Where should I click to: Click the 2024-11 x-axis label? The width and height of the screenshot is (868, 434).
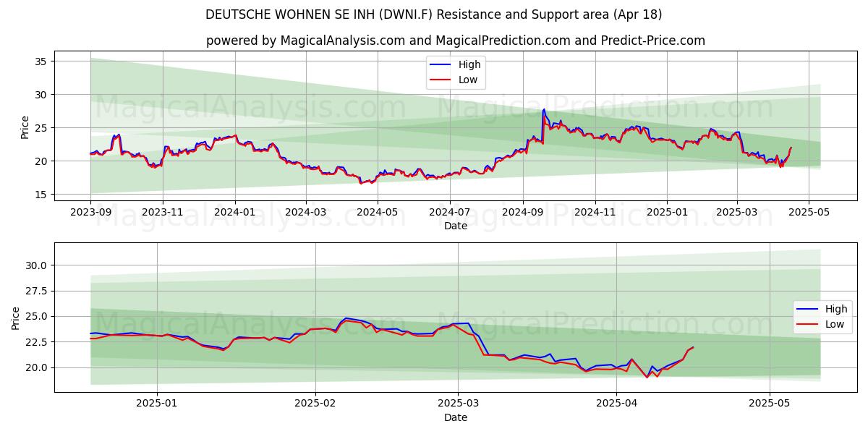[x=595, y=213]
